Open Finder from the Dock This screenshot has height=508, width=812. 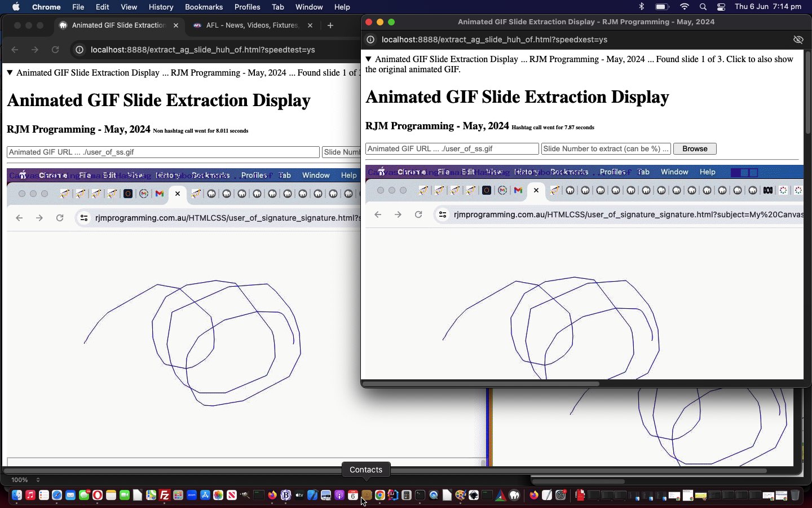point(17,495)
